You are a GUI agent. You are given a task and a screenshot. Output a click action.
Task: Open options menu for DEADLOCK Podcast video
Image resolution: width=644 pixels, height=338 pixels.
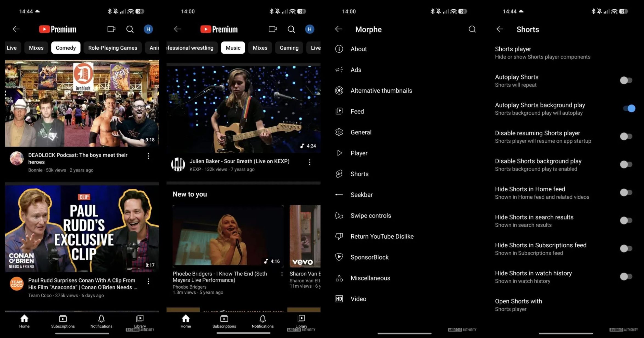(x=148, y=156)
